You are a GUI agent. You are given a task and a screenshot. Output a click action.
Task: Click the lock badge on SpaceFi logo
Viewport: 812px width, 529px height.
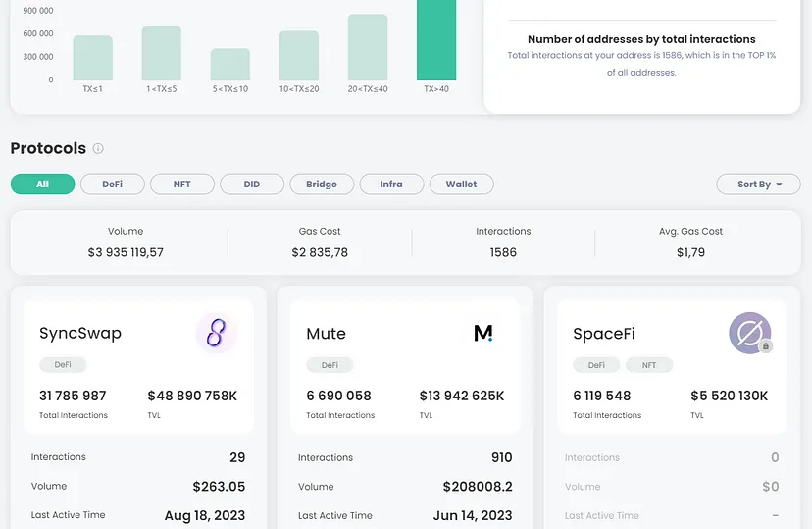click(766, 346)
